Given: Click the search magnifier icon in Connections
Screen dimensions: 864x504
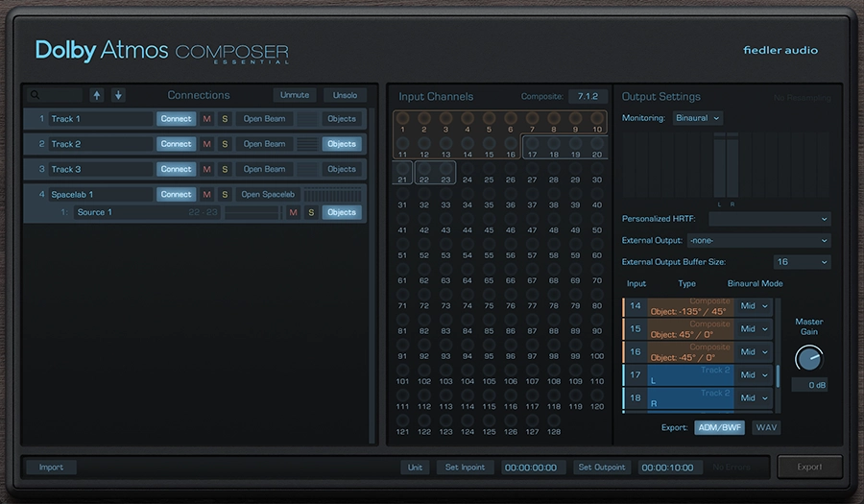Looking at the screenshot, I should click(x=36, y=95).
